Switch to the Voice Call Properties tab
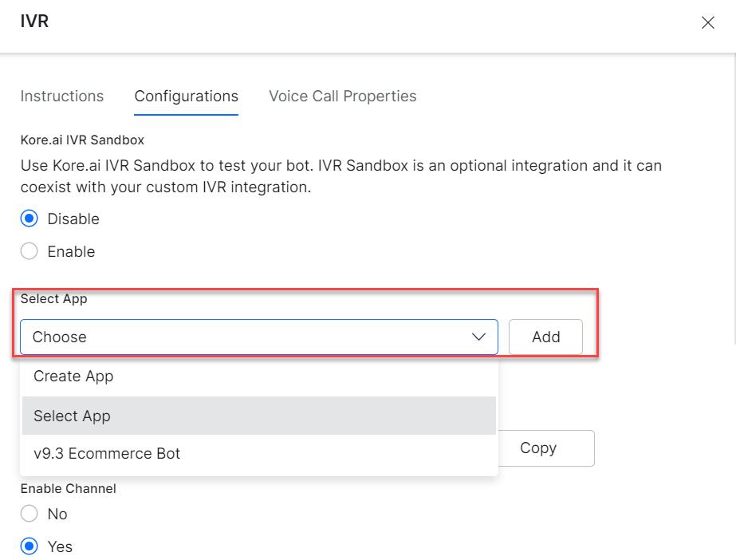The width and height of the screenshot is (736, 560). (343, 97)
